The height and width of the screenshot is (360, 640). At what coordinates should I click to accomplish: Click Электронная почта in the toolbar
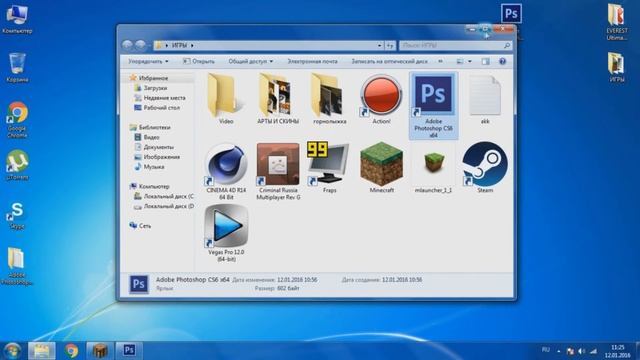312,61
